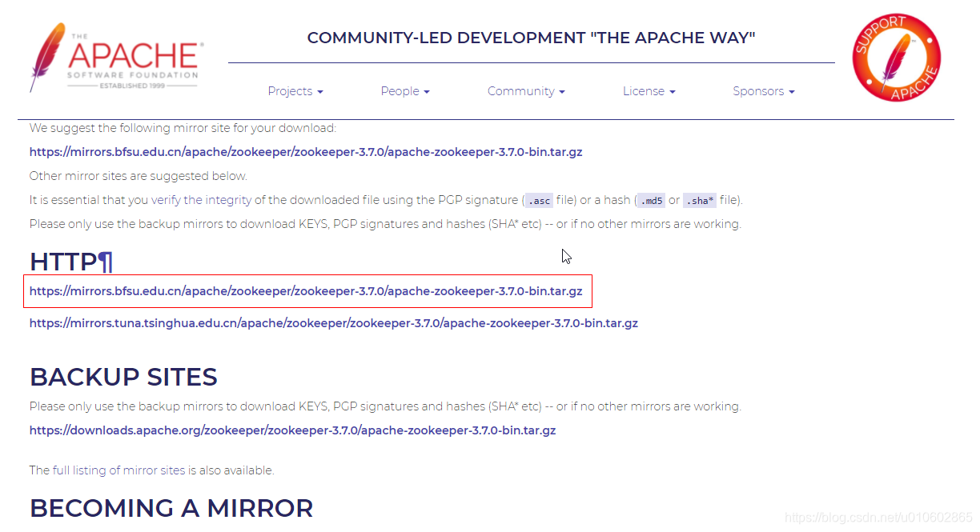The width and height of the screenshot is (980, 532).
Task: Click the Support Apache round badge
Action: pyautogui.click(x=897, y=58)
